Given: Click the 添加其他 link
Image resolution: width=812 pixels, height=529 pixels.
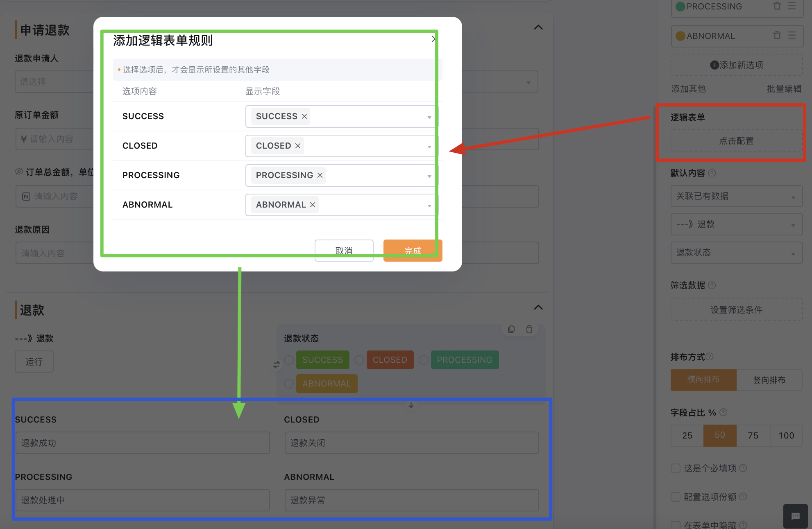Looking at the screenshot, I should coord(688,89).
